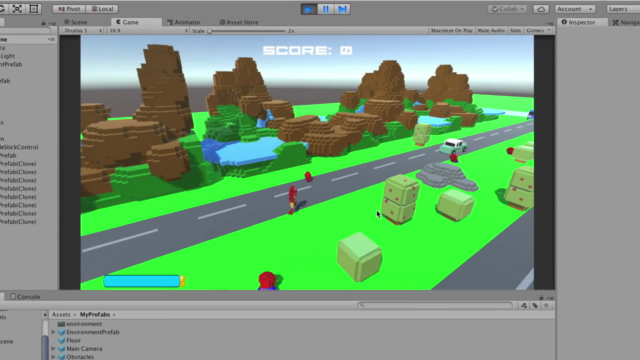Expand the EnvironmentPrefab asset
This screenshot has height=360, width=640.
point(53,332)
